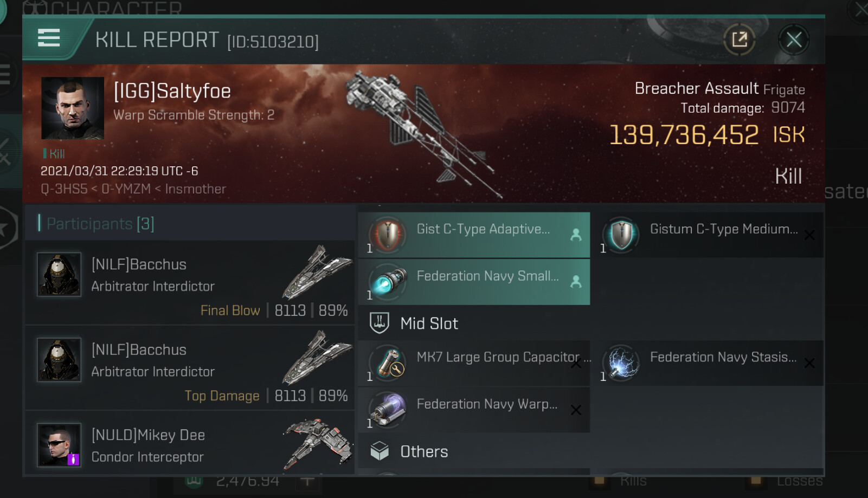
Task: Click Saltyfoe's character portrait
Action: pos(73,108)
